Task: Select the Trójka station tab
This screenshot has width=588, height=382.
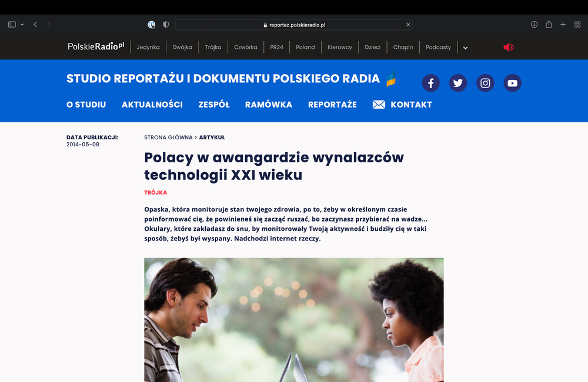Action: (213, 47)
